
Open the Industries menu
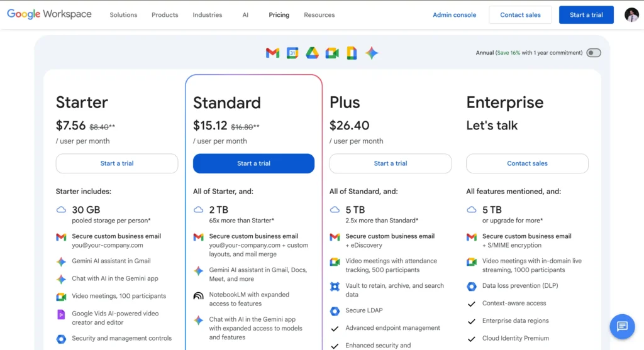click(x=208, y=15)
